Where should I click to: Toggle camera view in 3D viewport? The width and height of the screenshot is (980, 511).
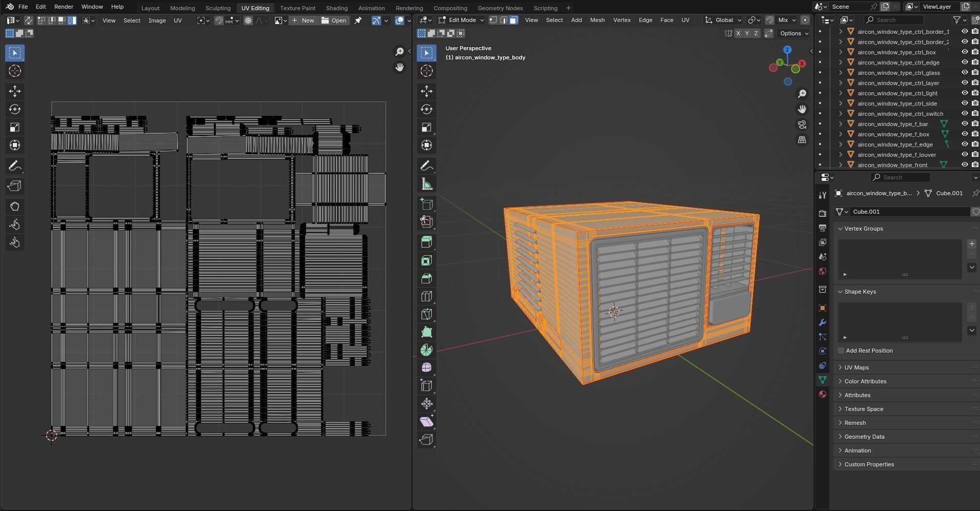click(802, 125)
